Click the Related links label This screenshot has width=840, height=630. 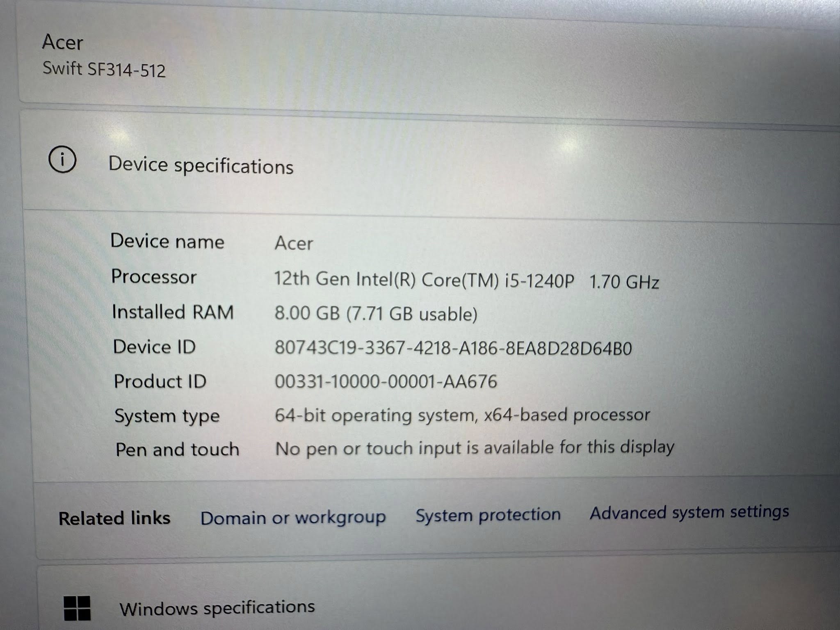pos(114,518)
